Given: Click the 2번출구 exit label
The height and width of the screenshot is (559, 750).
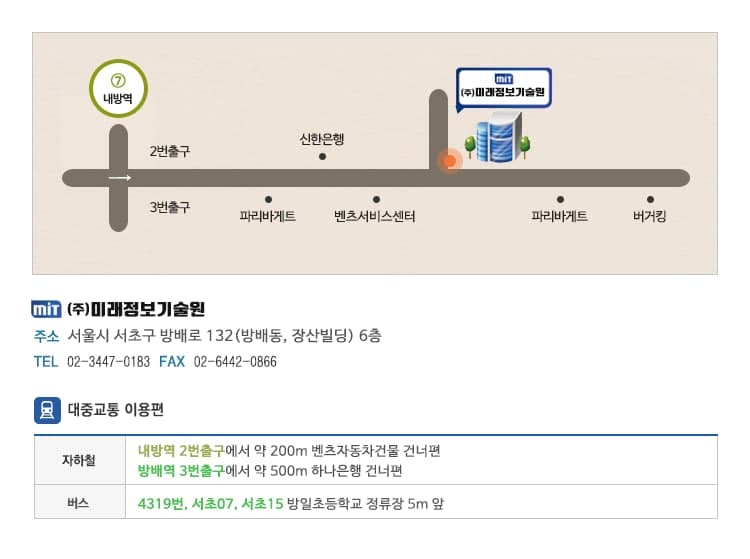Looking at the screenshot, I should 170,151.
